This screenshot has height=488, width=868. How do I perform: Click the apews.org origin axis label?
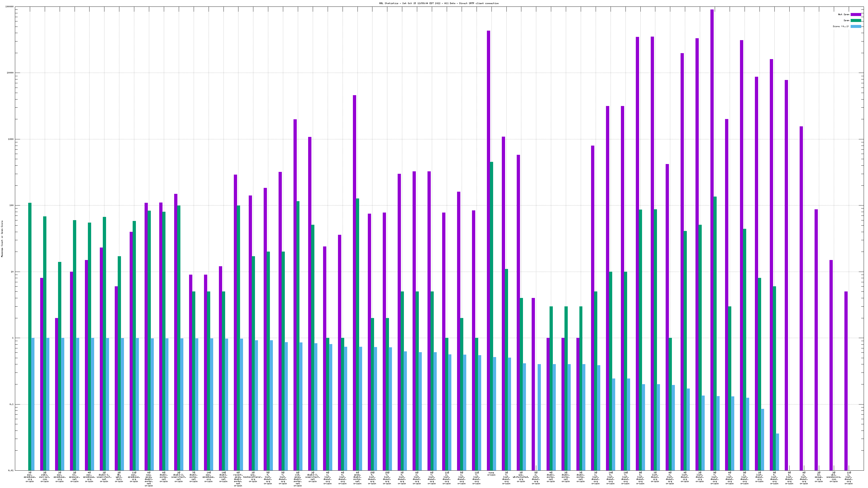click(819, 477)
